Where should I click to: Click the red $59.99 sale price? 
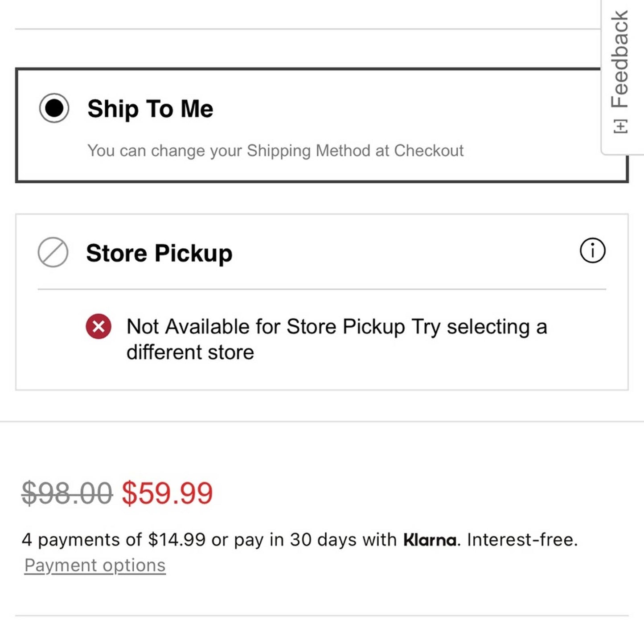[167, 493]
